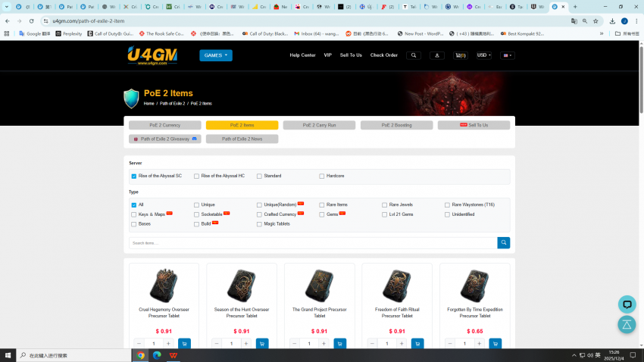Select the PoE 2 Boosting tab
The image size is (644, 362).
396,125
